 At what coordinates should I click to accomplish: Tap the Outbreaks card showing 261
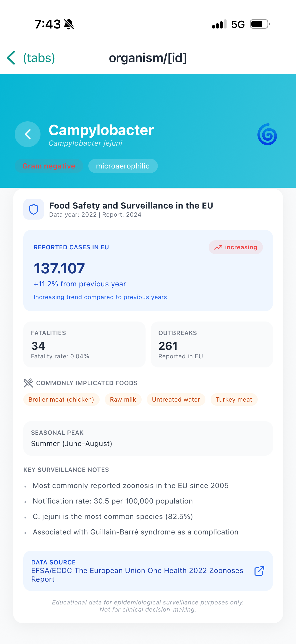click(212, 344)
